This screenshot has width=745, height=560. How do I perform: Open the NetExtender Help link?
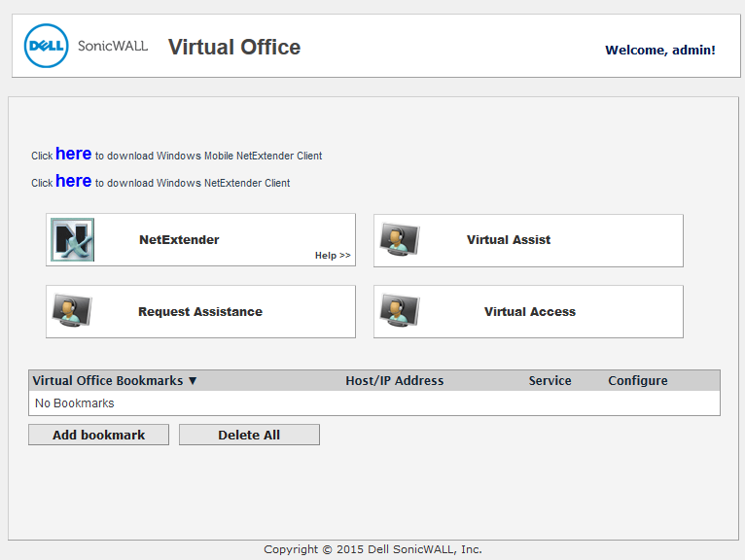click(333, 256)
